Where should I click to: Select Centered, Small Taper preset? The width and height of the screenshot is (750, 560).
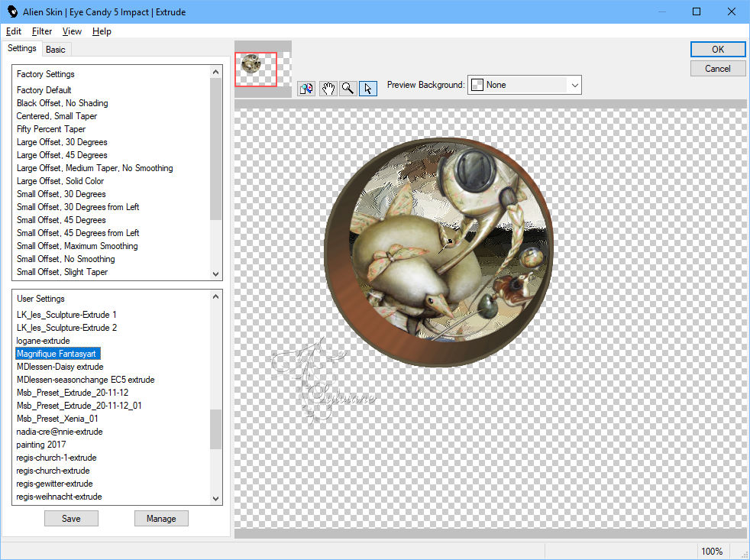click(57, 116)
